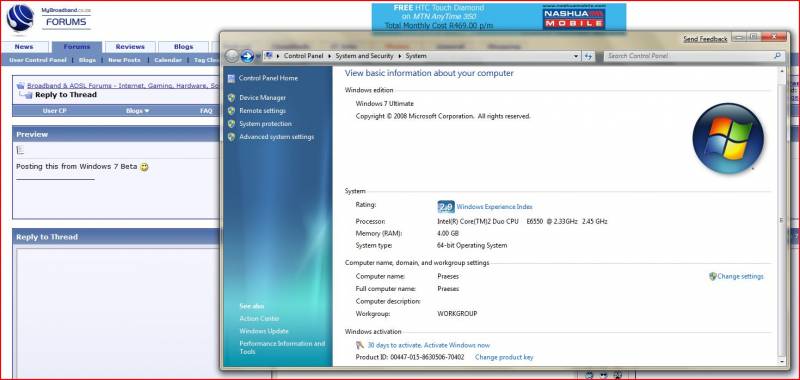800x380 pixels.
Task: Click the forward navigation arrow in Control Panel
Action: point(247,56)
